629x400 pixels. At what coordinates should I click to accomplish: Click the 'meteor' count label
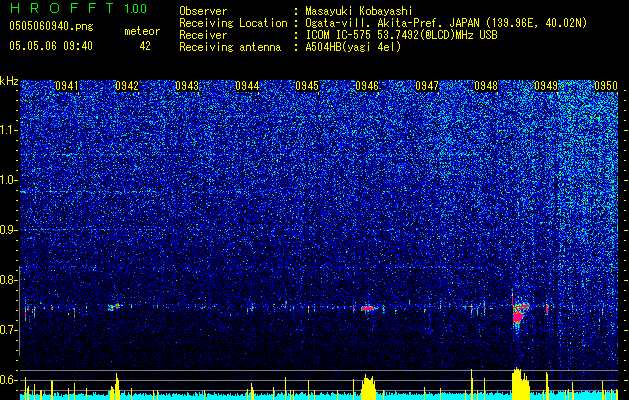click(x=142, y=31)
